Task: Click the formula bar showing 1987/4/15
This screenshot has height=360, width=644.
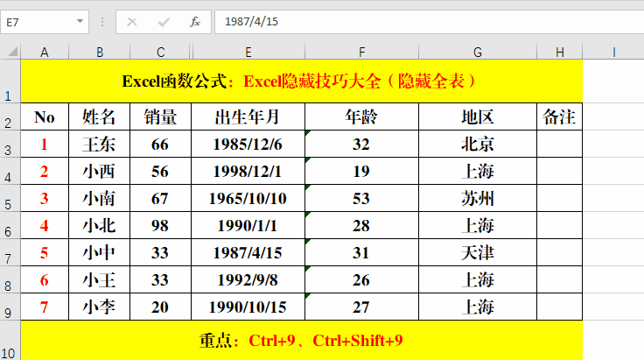Action: (x=430, y=22)
